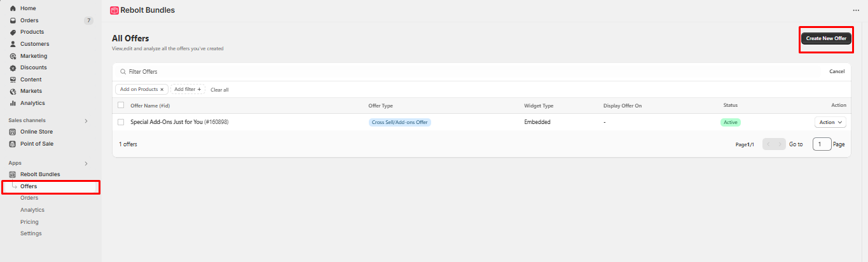Click the next page arrow
The width and height of the screenshot is (868, 262).
[x=780, y=144]
